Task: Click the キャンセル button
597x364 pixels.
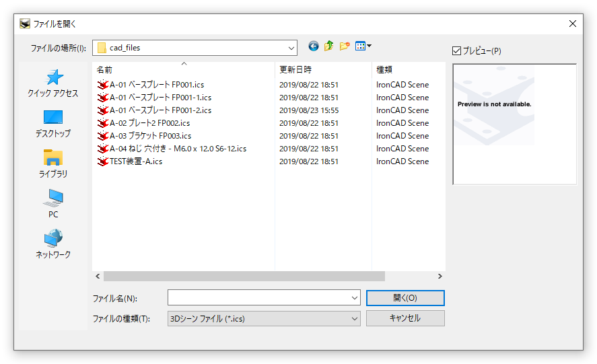Action: 405,318
